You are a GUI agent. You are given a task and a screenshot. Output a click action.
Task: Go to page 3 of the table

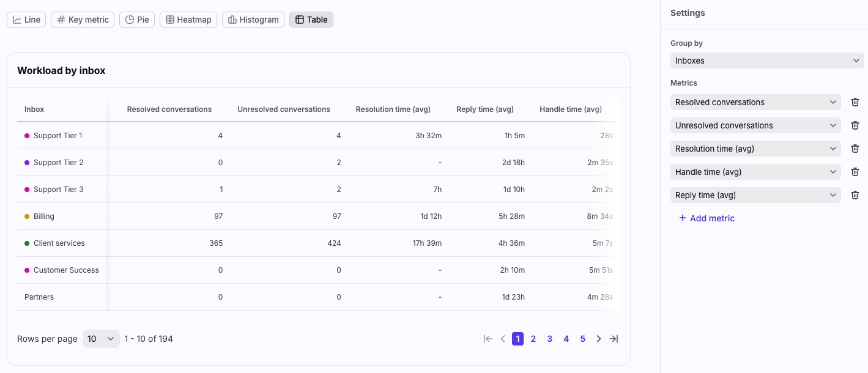tap(550, 339)
